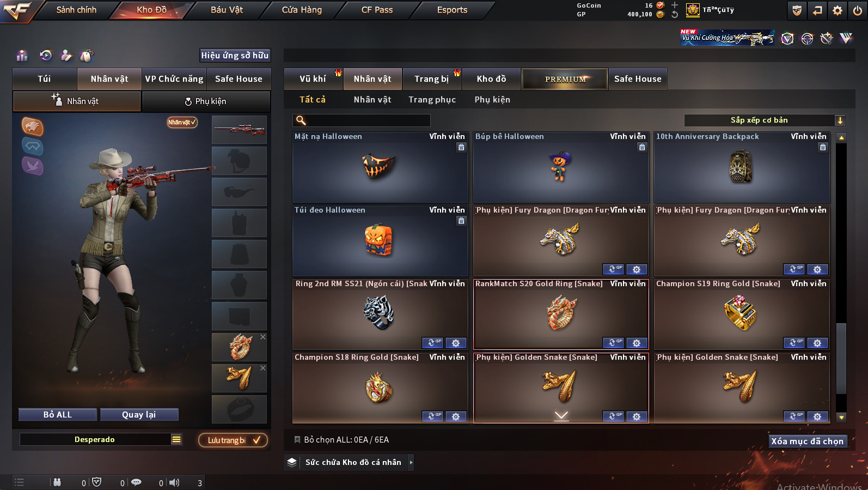Click the search magnifier icon
Image resolution: width=868 pixels, height=490 pixels.
tap(301, 120)
